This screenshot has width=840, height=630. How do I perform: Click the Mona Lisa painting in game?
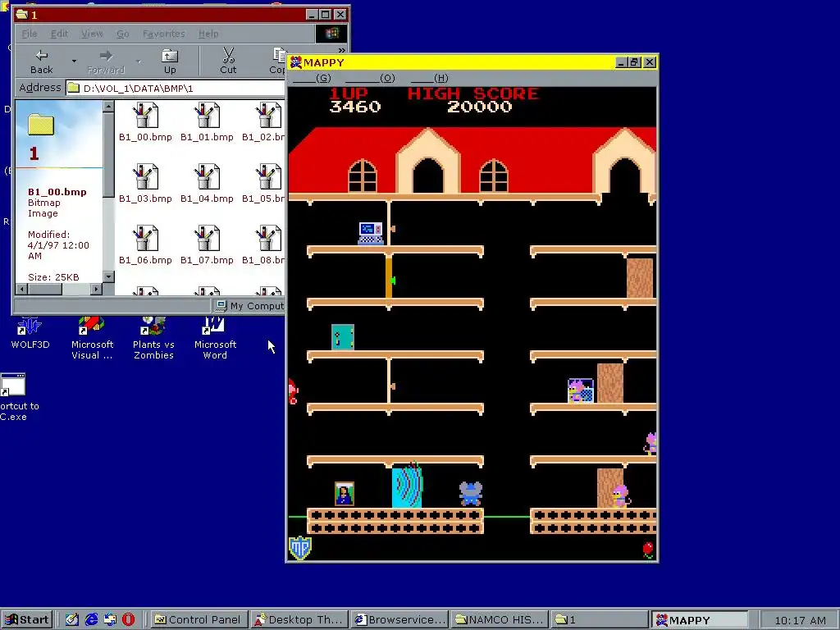point(344,494)
